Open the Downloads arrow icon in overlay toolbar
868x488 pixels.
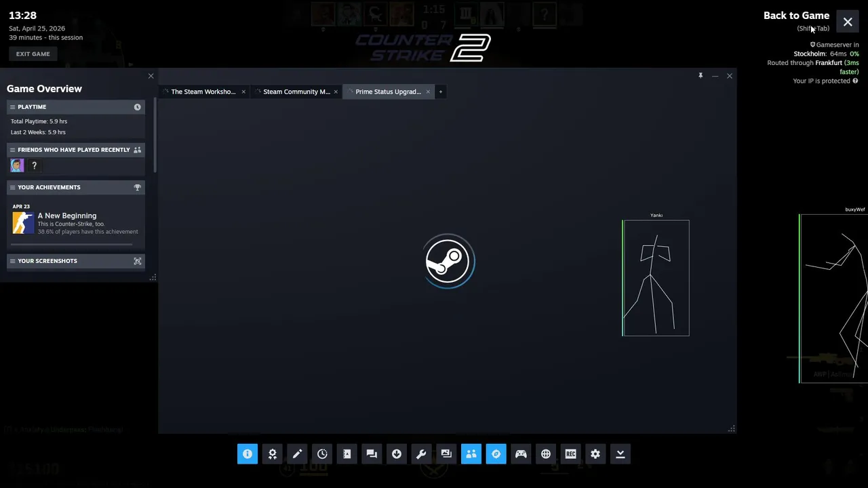click(397, 454)
